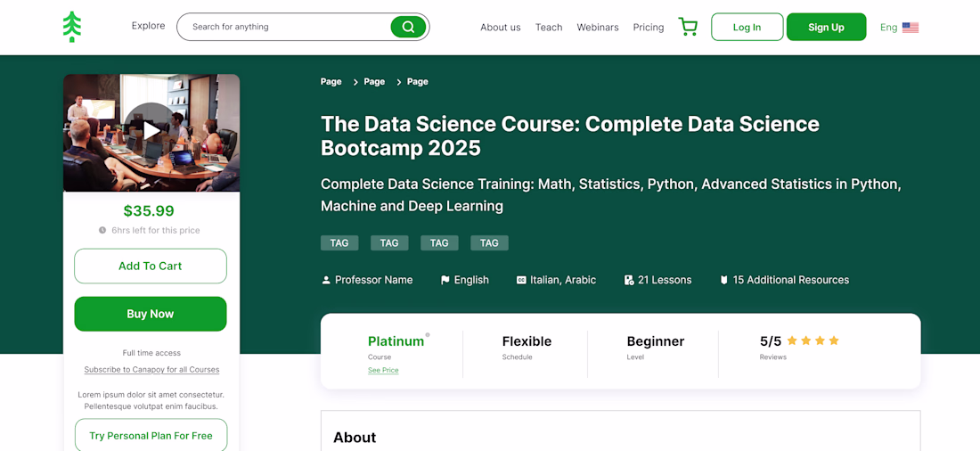The width and height of the screenshot is (980, 451).
Task: Open the Eng language dropdown
Action: [888, 28]
